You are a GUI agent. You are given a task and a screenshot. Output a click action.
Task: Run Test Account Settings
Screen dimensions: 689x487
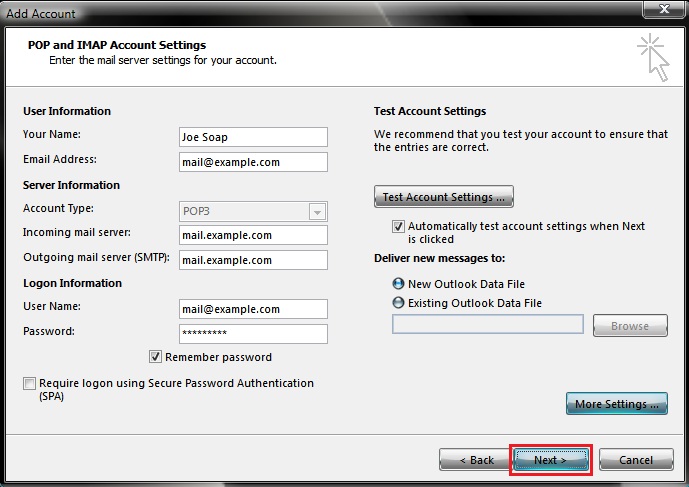click(443, 196)
